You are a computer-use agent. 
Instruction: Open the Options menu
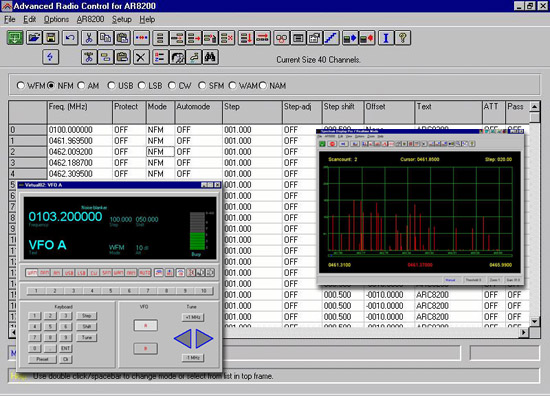56,19
